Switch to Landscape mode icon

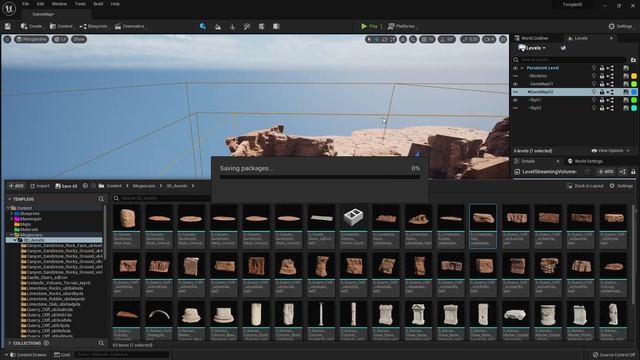pos(218,27)
